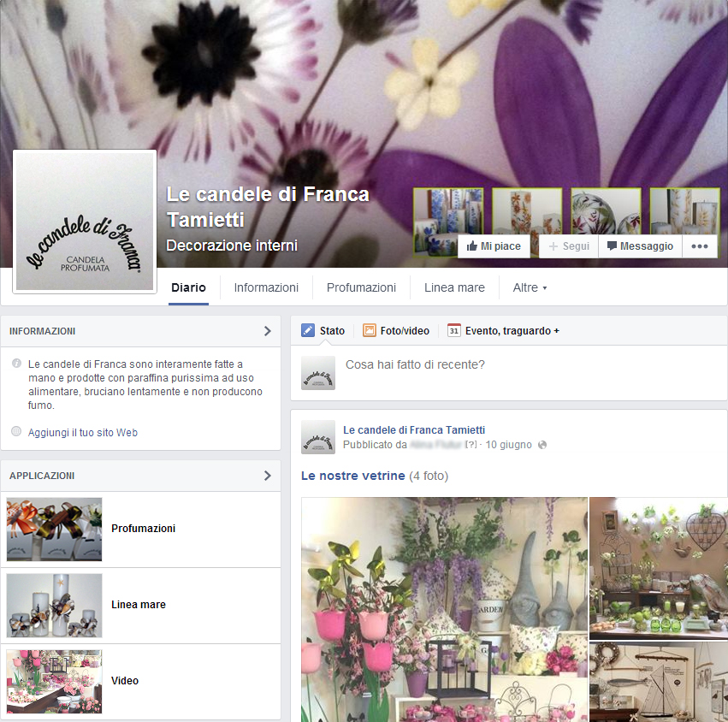Open the page profile picture logo
This screenshot has height=722, width=728.
(85, 222)
